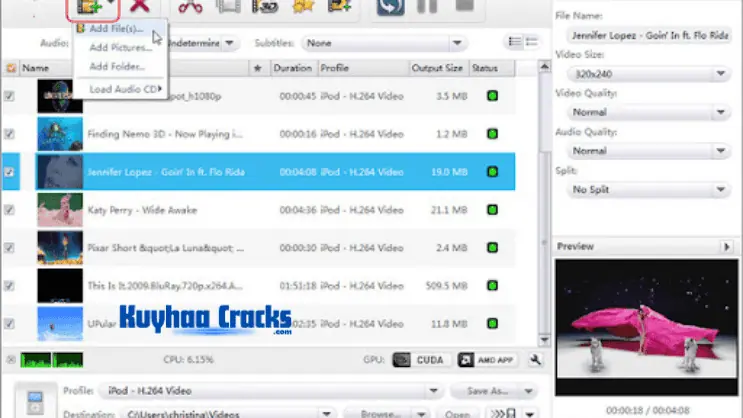The image size is (743, 418).
Task: Open the 3D conversion tool
Action: click(265, 8)
